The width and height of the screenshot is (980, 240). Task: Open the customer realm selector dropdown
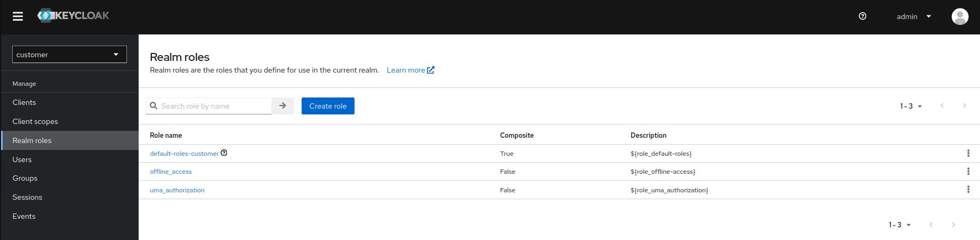tap(69, 55)
